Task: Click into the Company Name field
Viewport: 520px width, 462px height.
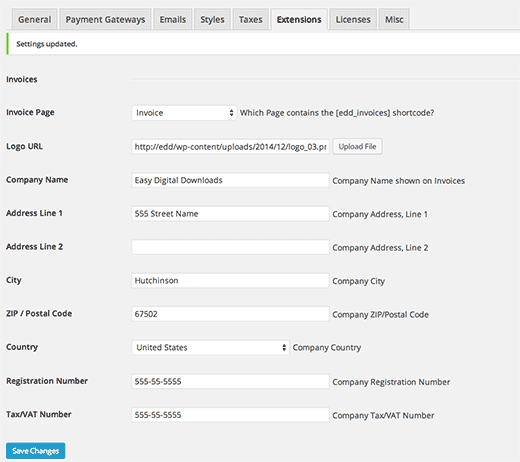Action: (230, 180)
